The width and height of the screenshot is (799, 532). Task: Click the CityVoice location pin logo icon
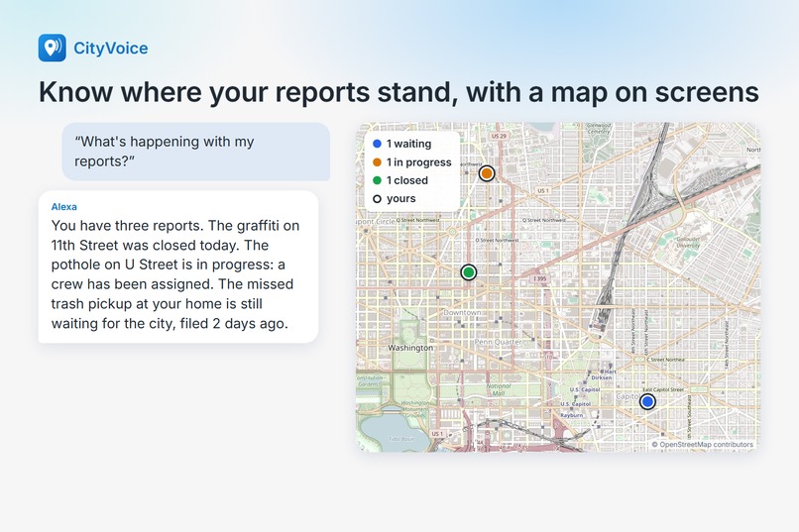(52, 48)
